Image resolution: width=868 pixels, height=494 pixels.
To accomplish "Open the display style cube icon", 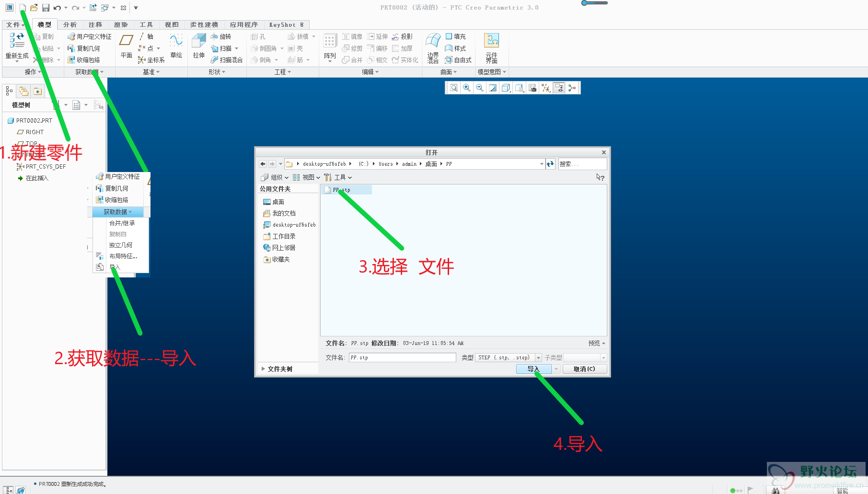I will pyautogui.click(x=506, y=88).
